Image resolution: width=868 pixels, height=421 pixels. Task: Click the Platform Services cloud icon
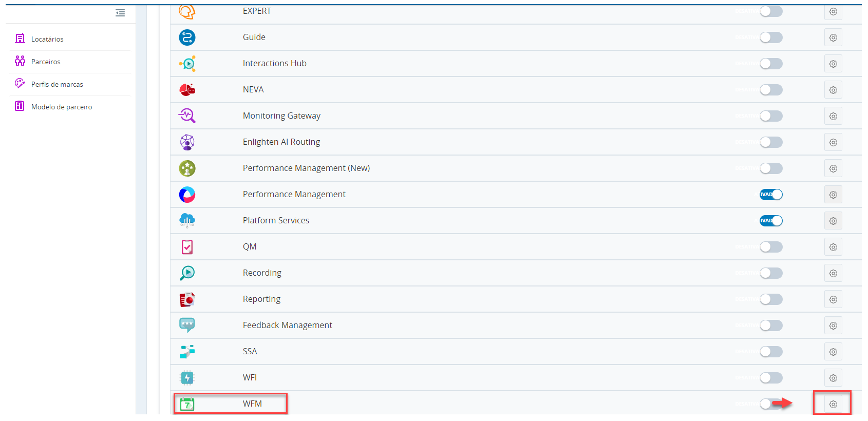point(187,221)
